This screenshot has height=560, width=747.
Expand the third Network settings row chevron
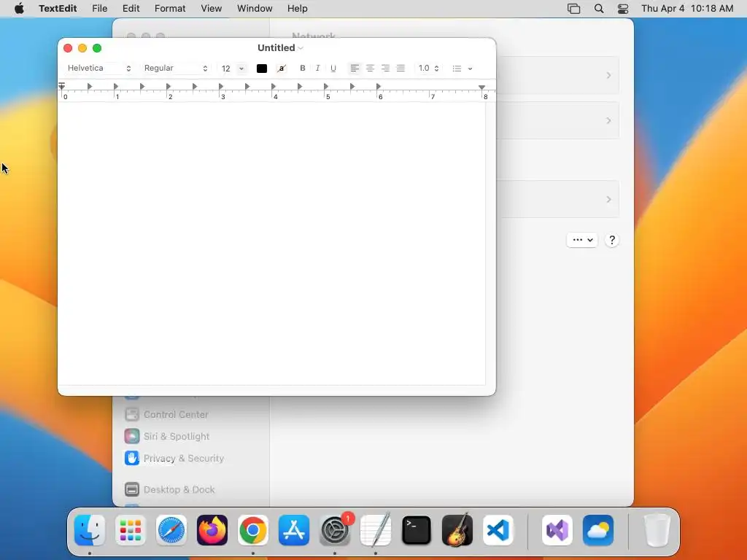click(x=608, y=199)
